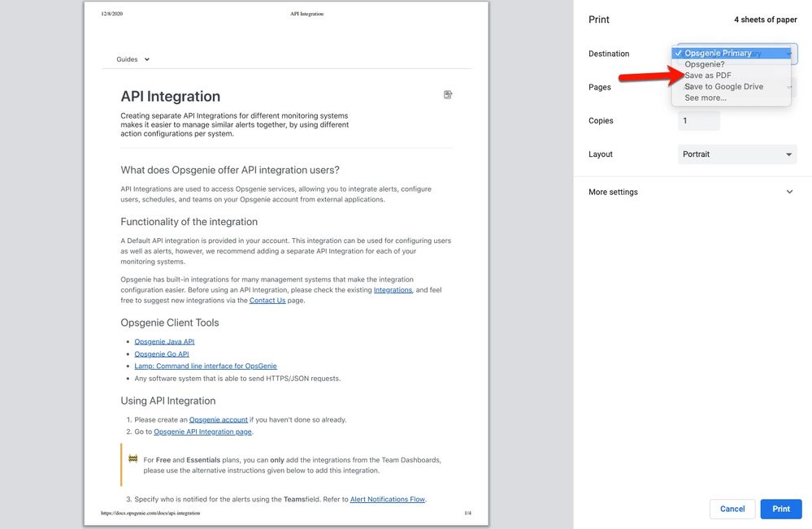Expand More settings section
This screenshot has height=529, width=812.
pos(692,192)
